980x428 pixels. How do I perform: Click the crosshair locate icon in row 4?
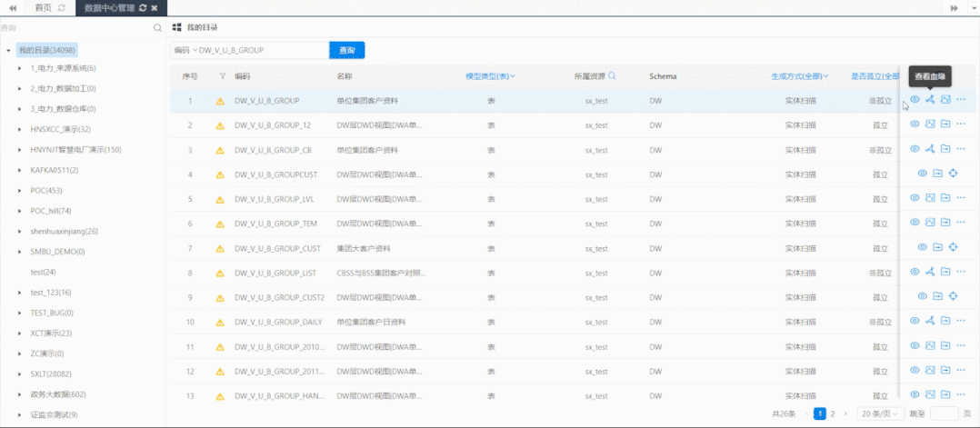click(x=953, y=173)
